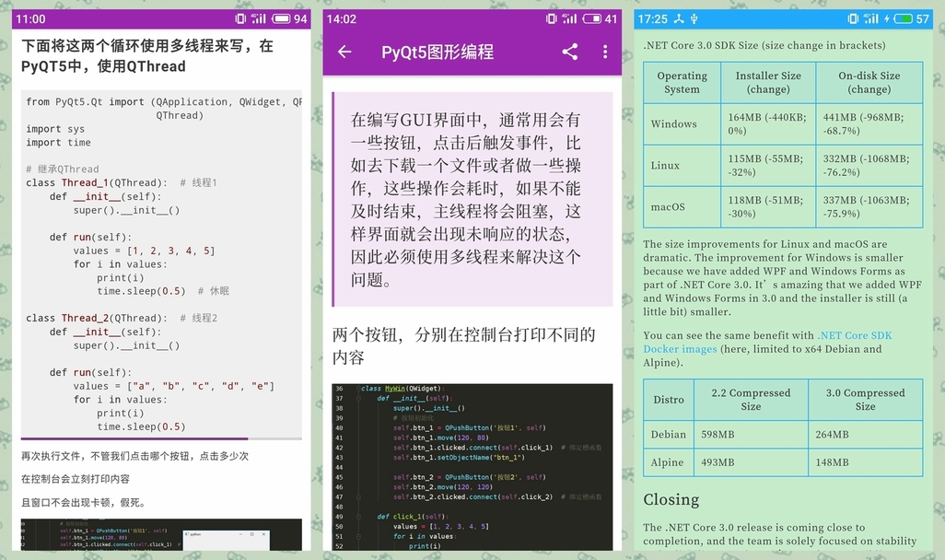Tap the Closing section heading
Image resolution: width=945 pixels, height=560 pixels.
click(671, 499)
